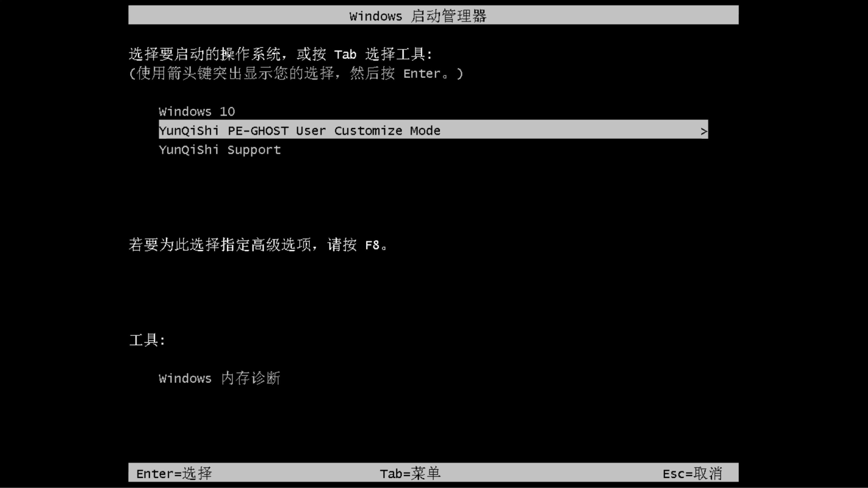Access F8 advanced options menu

373,245
